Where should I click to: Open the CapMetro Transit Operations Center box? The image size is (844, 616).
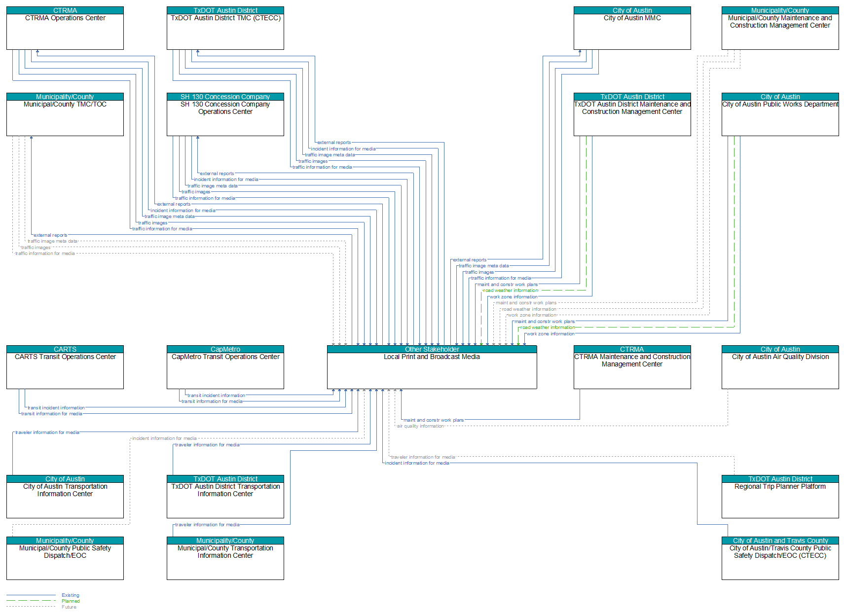[225, 367]
